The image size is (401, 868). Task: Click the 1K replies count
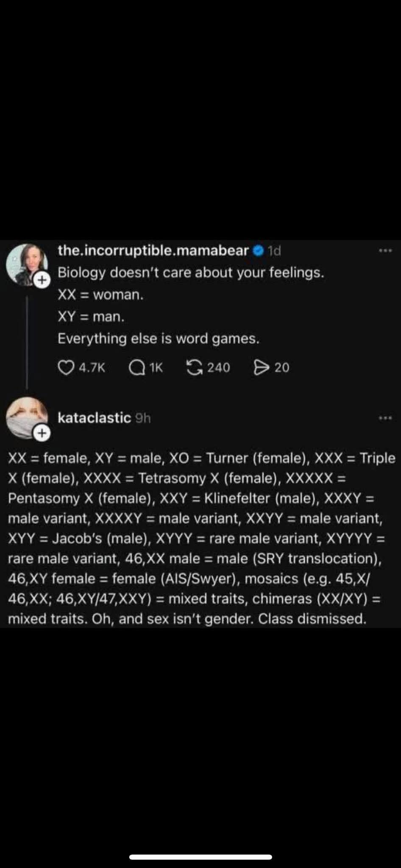[156, 367]
